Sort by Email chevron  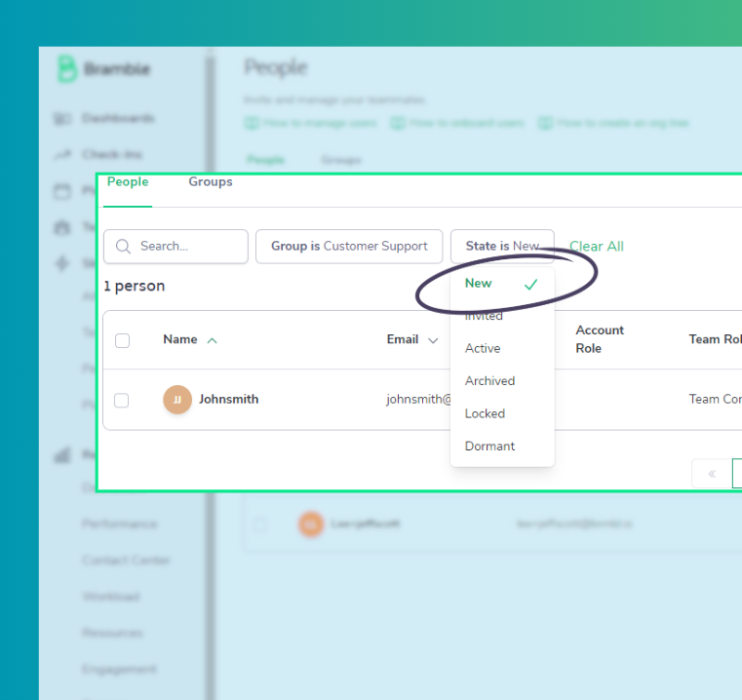click(433, 340)
